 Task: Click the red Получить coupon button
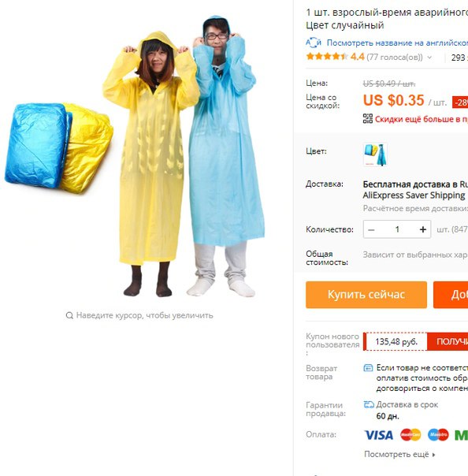pyautogui.click(x=448, y=342)
